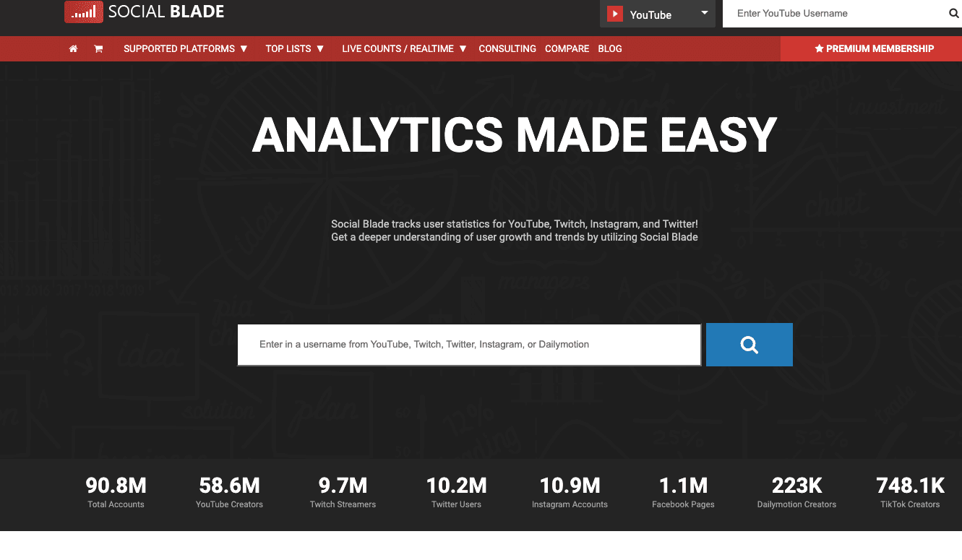The height and width of the screenshot is (560, 962).
Task: Click the blue search button
Action: coord(750,345)
